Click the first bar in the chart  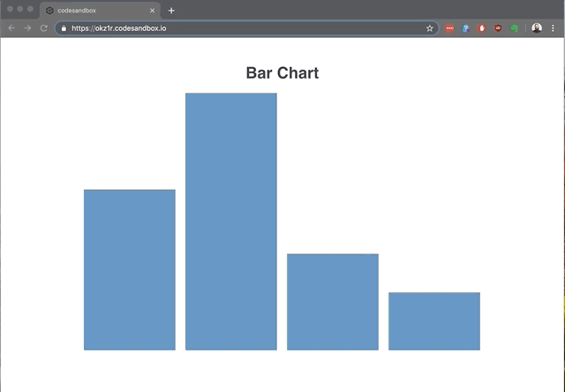pyautogui.click(x=130, y=270)
